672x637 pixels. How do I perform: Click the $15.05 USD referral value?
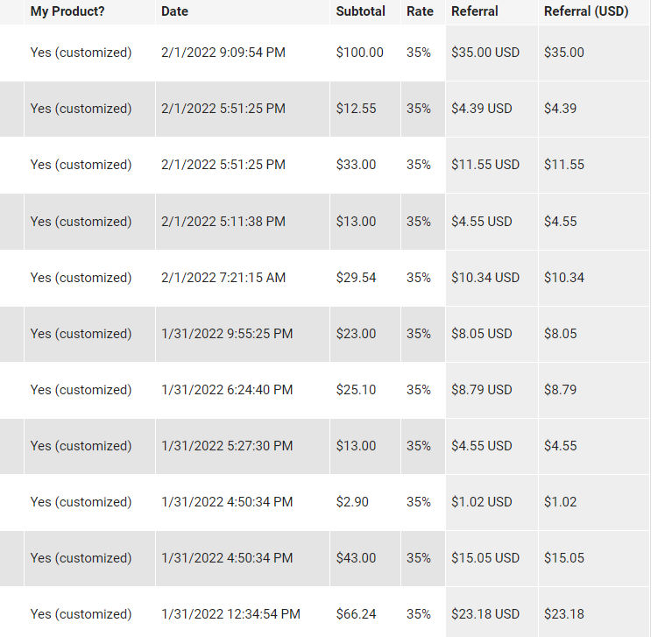pyautogui.click(x=485, y=558)
